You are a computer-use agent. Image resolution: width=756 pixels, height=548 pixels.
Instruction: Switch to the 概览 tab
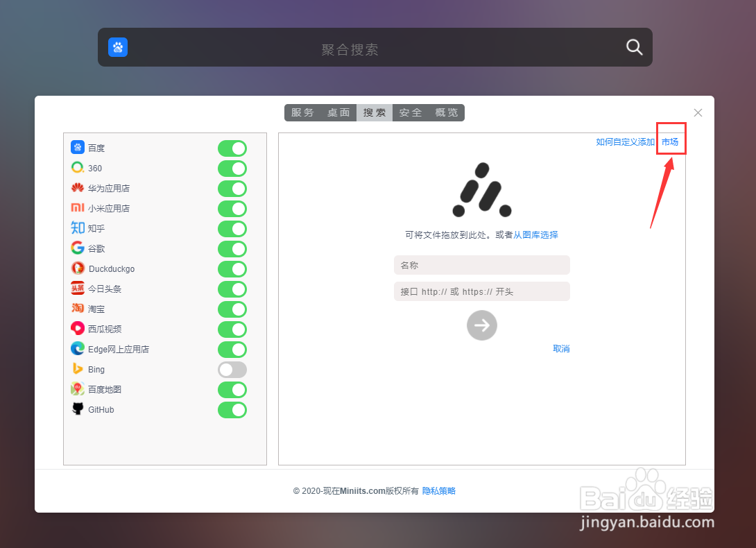pos(447,112)
